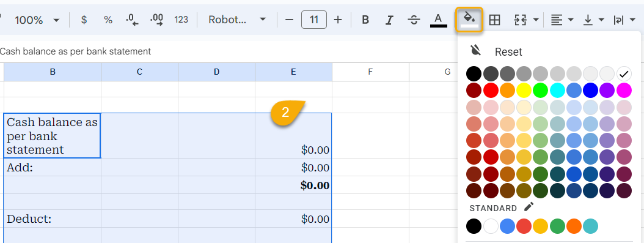The width and height of the screenshot is (644, 243).
Task: Click the 'Deduct:' cell
Action: click(53, 219)
